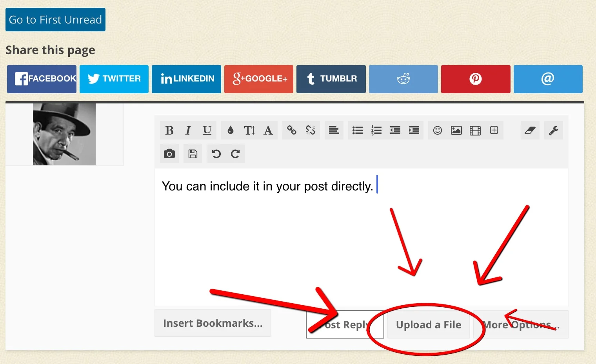
Task: Open the text alignment options
Action: pyautogui.click(x=334, y=130)
